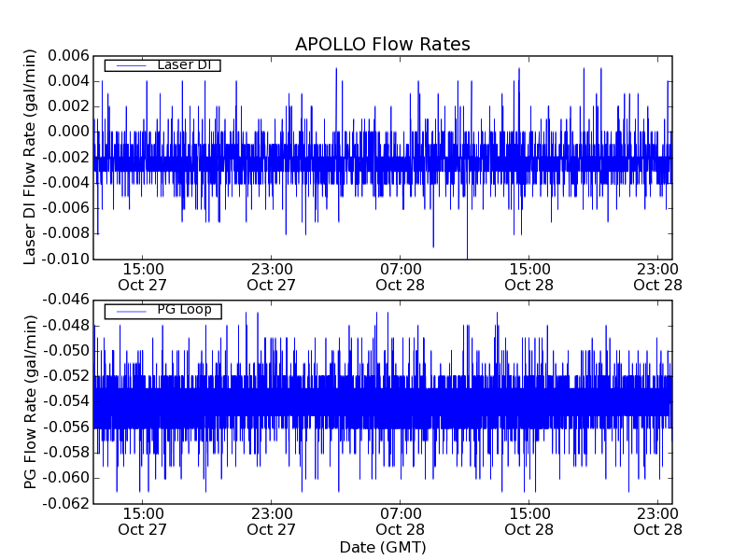The width and height of the screenshot is (747, 560).
Task: Click the 0.006 tick label on top plot
Action: click(68, 56)
